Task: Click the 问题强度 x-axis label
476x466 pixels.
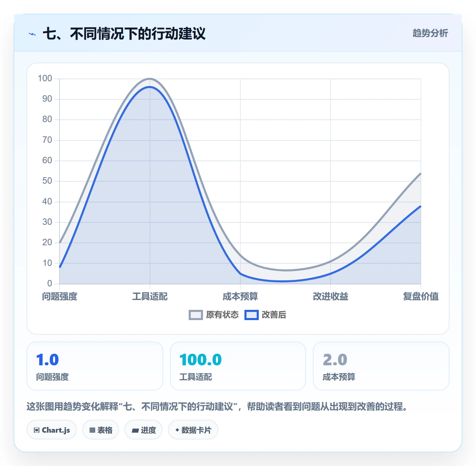Action: click(x=60, y=297)
